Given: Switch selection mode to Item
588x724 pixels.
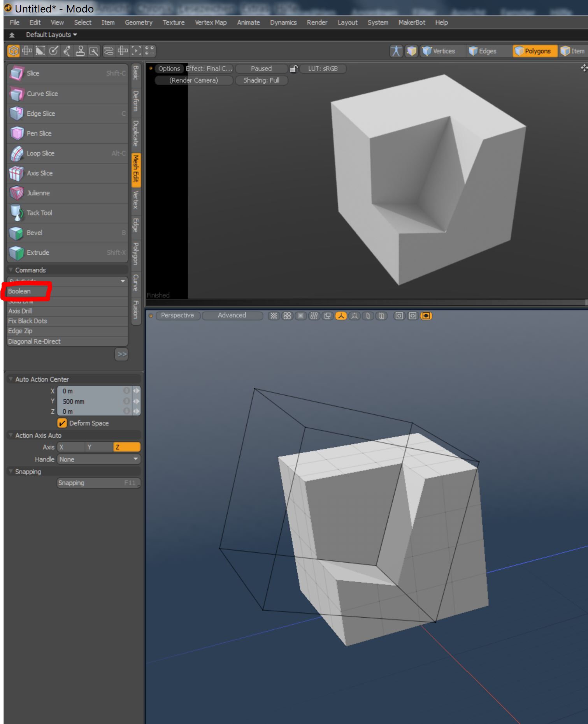Looking at the screenshot, I should pos(573,51).
